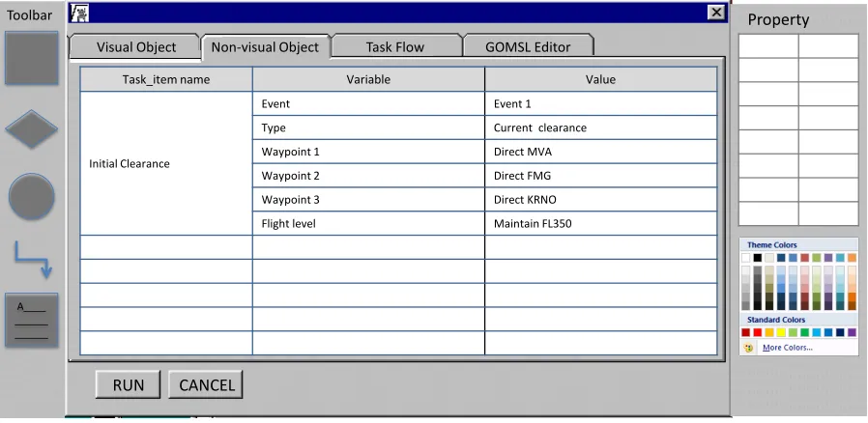Select the Event variable cell
The image size is (868, 423).
(368, 104)
